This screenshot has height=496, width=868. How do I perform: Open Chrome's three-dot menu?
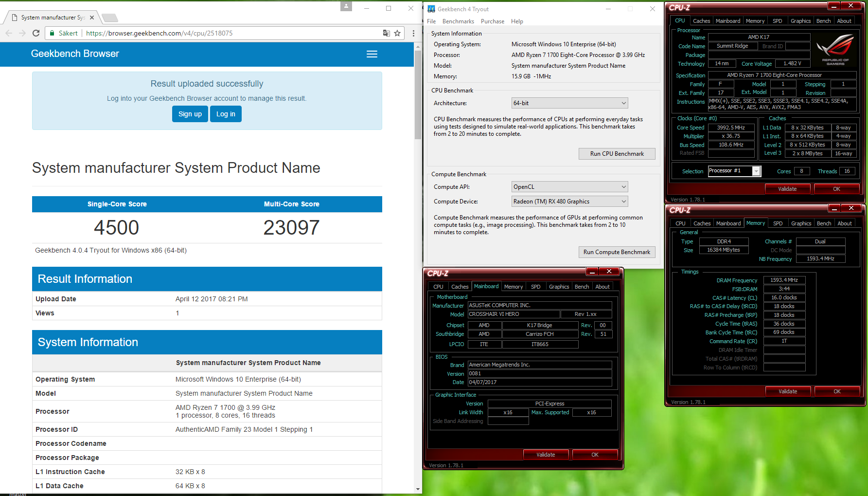point(413,33)
